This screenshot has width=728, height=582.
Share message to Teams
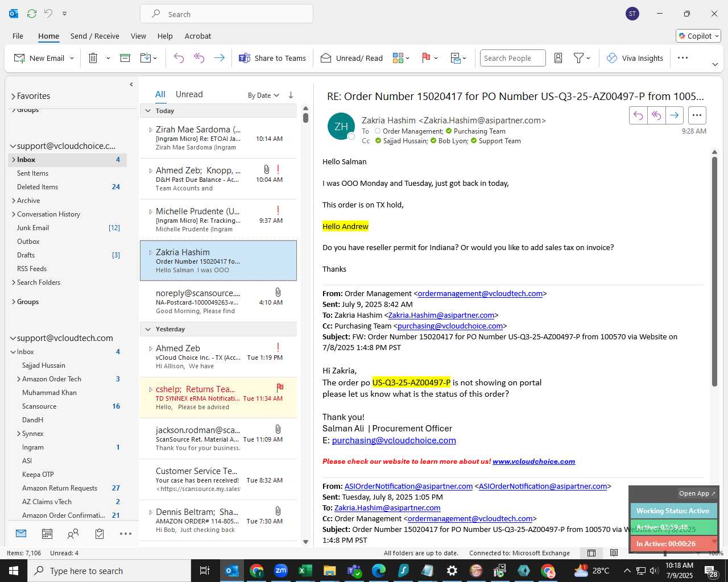(x=272, y=58)
